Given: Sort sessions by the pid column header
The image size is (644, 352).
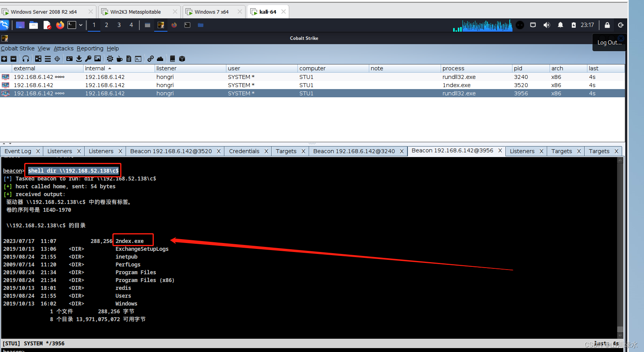Looking at the screenshot, I should coord(530,68).
